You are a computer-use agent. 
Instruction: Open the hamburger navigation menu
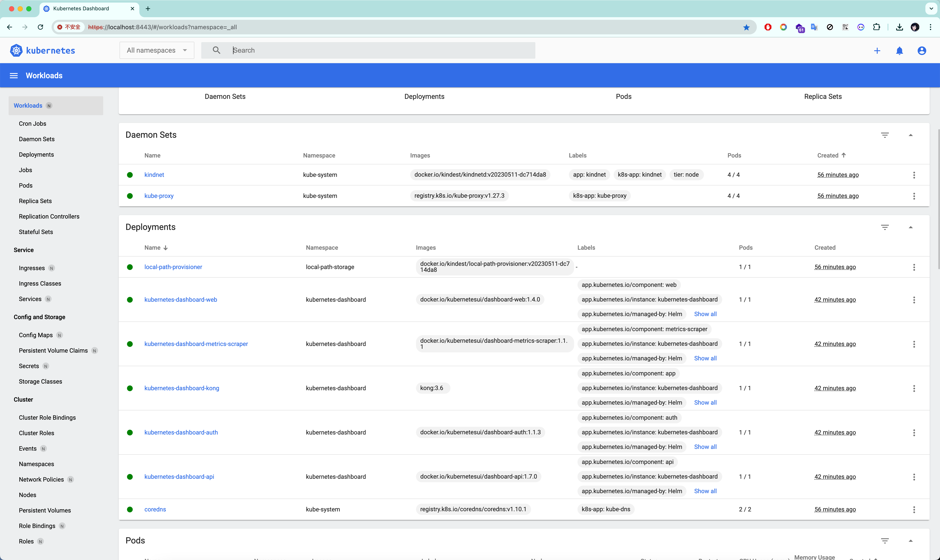pos(14,75)
